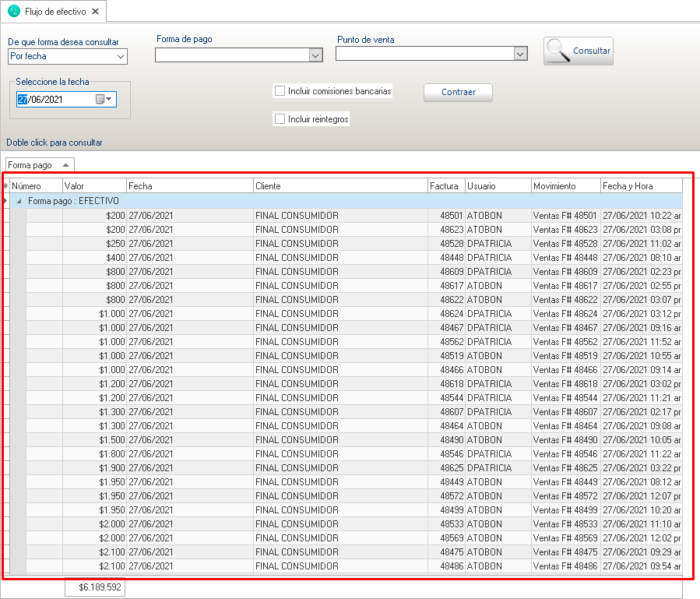
Task: Toggle the Incluir reintegros checkbox
Action: pos(280,119)
